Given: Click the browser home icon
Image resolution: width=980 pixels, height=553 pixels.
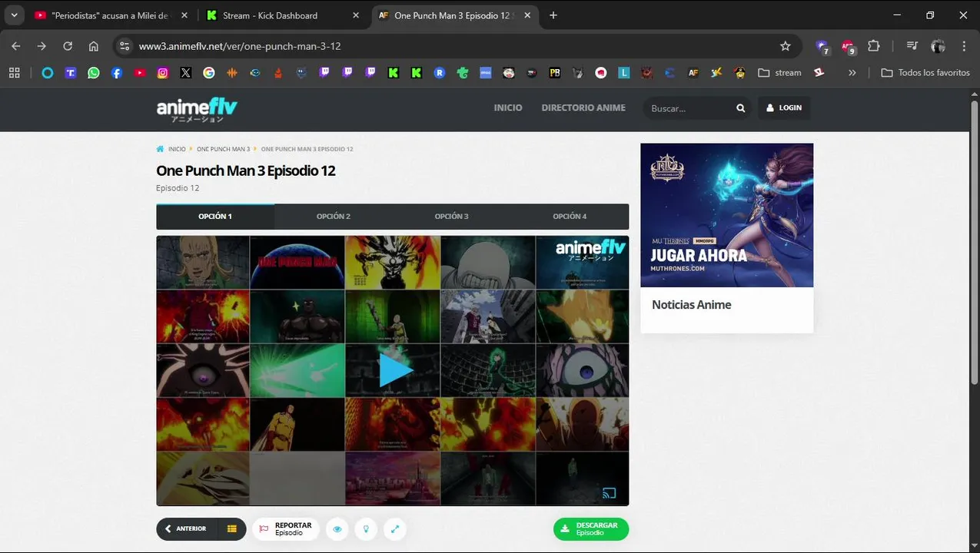Looking at the screenshot, I should click(x=94, y=46).
